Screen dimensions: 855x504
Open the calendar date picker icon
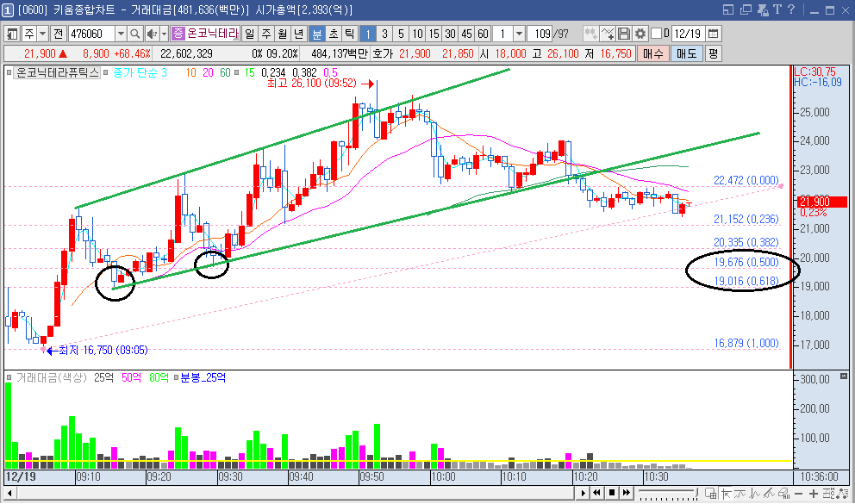coord(713,34)
